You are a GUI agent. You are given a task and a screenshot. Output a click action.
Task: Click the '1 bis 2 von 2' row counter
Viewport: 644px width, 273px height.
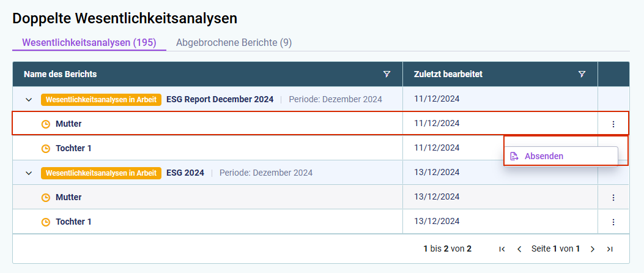[447, 249]
